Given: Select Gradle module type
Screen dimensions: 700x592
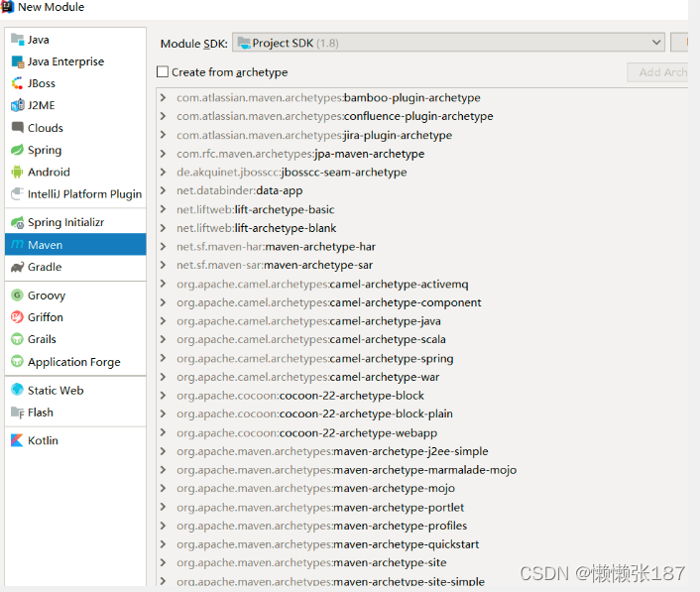Looking at the screenshot, I should pos(75,267).
